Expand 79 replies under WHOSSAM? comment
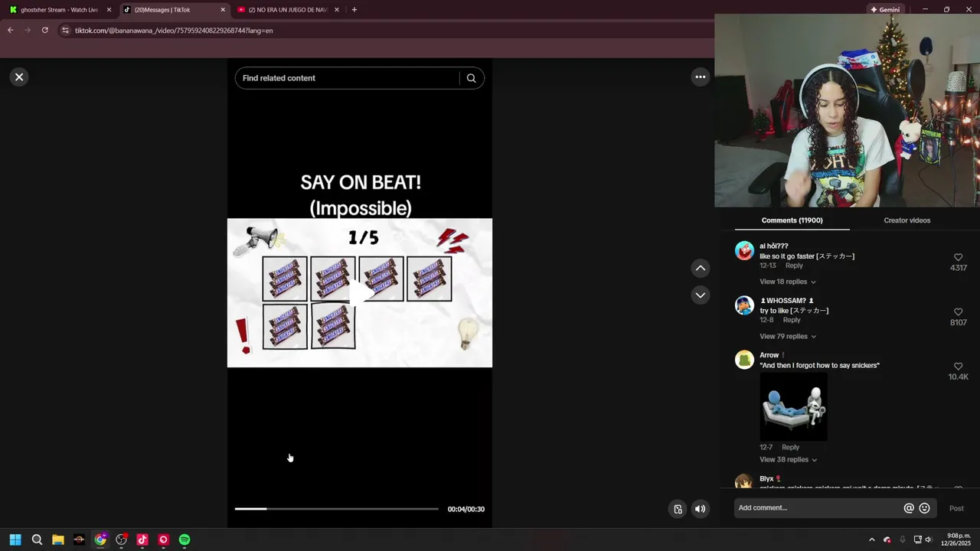Screen dimensions: 980x551 (x=787, y=337)
